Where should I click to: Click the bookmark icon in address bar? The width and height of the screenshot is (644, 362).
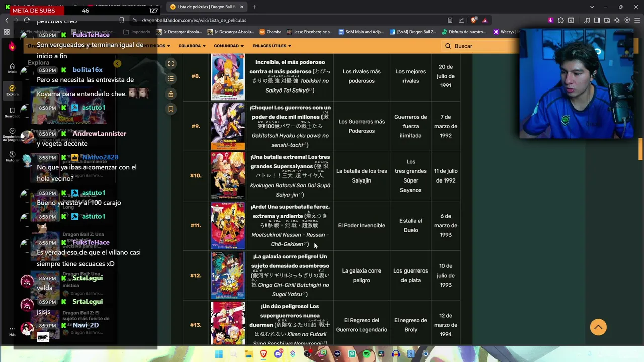point(122,20)
